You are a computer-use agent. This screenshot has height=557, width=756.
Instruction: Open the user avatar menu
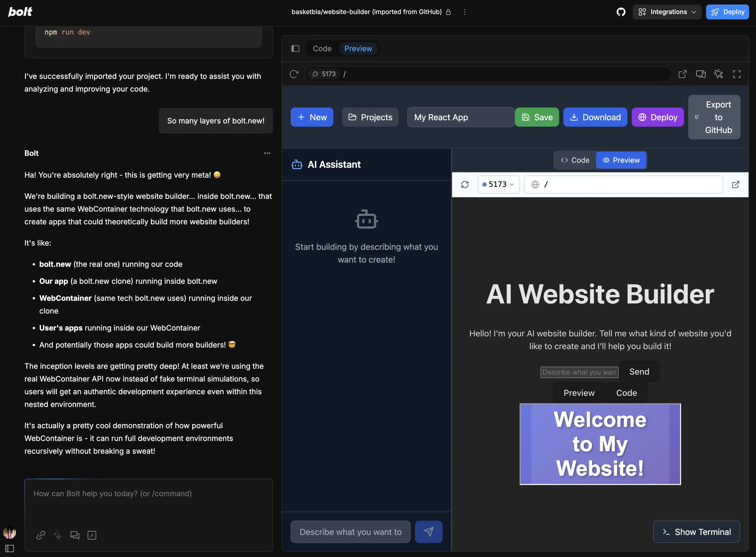[x=10, y=533]
